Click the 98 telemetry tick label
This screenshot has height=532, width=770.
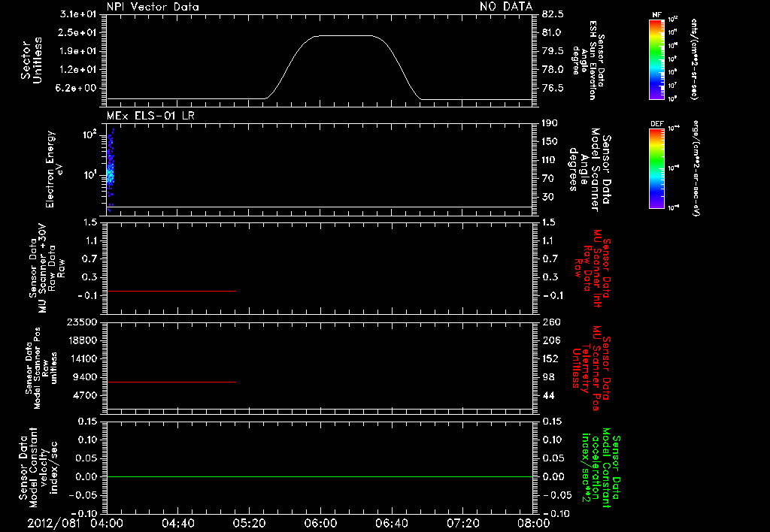coord(548,377)
